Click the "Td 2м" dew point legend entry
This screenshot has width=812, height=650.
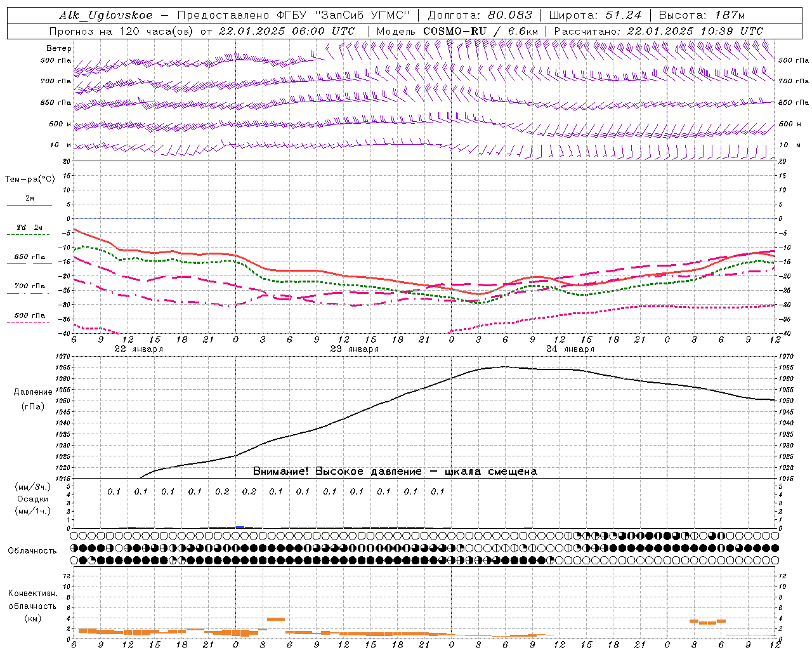pos(29,227)
